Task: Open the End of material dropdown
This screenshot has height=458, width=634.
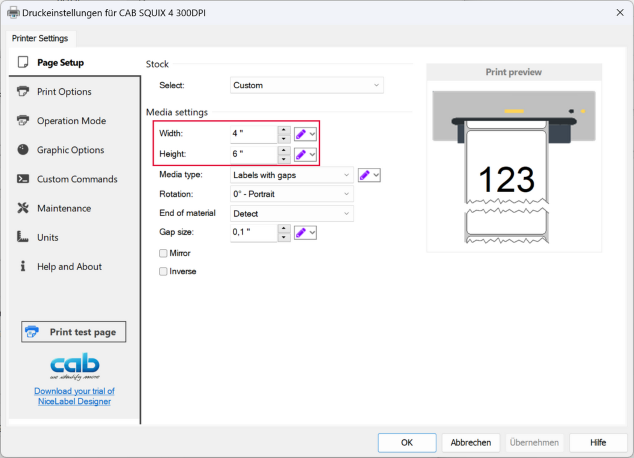Action: click(x=292, y=213)
